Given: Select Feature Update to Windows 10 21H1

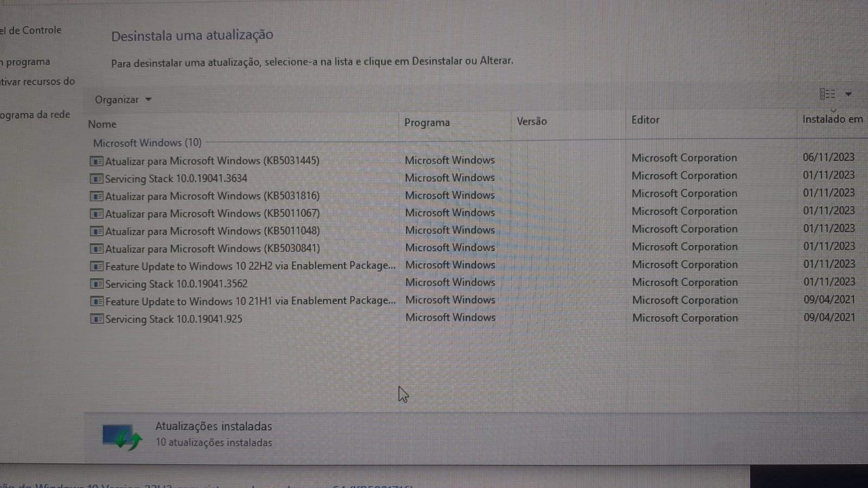Looking at the screenshot, I should tap(250, 301).
